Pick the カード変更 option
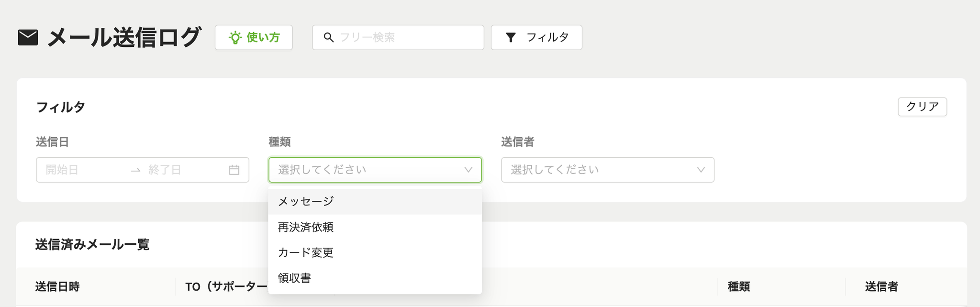The image size is (980, 307). tap(375, 252)
